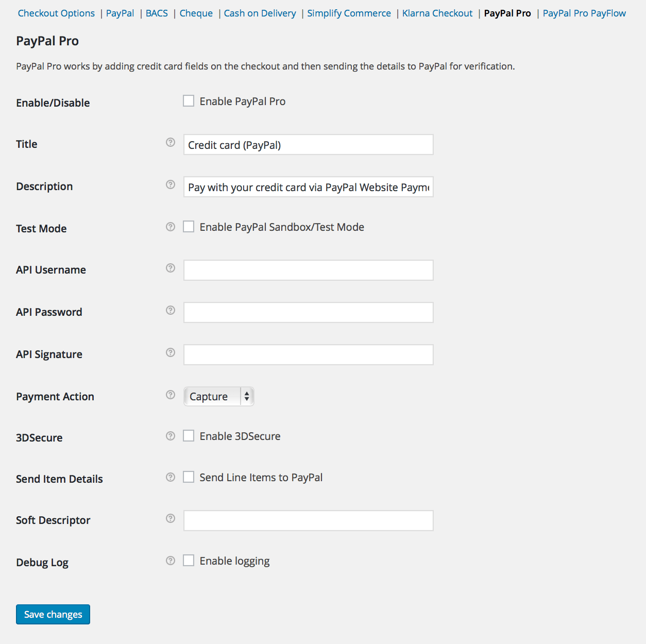Click the API Username help icon
The image size is (646, 644).
[x=170, y=268]
